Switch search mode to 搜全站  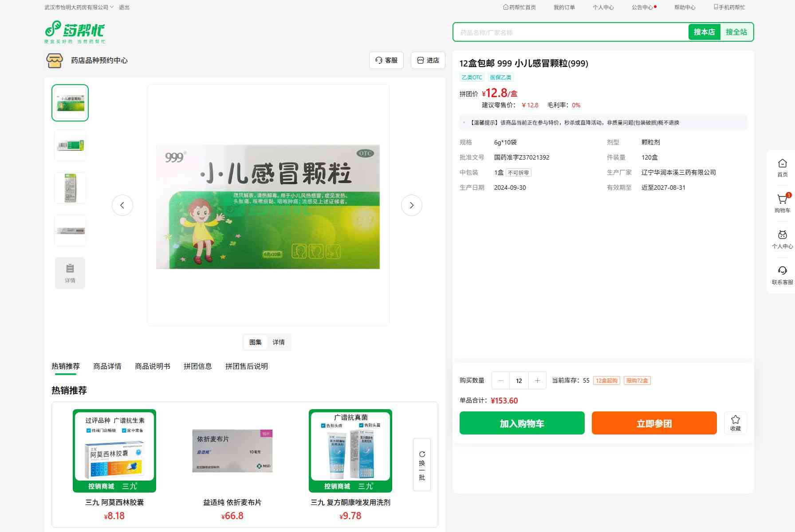coord(736,32)
